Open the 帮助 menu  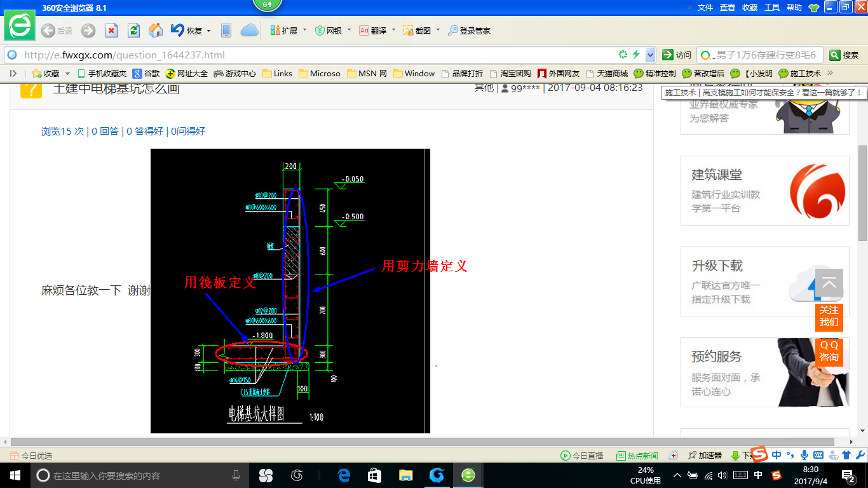(x=794, y=8)
